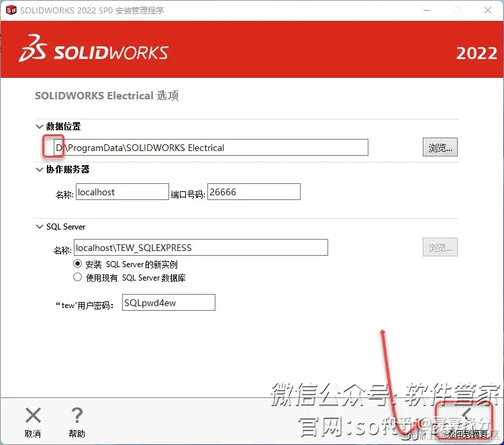Click Browse button for data location
This screenshot has height=445, width=504.
point(440,147)
